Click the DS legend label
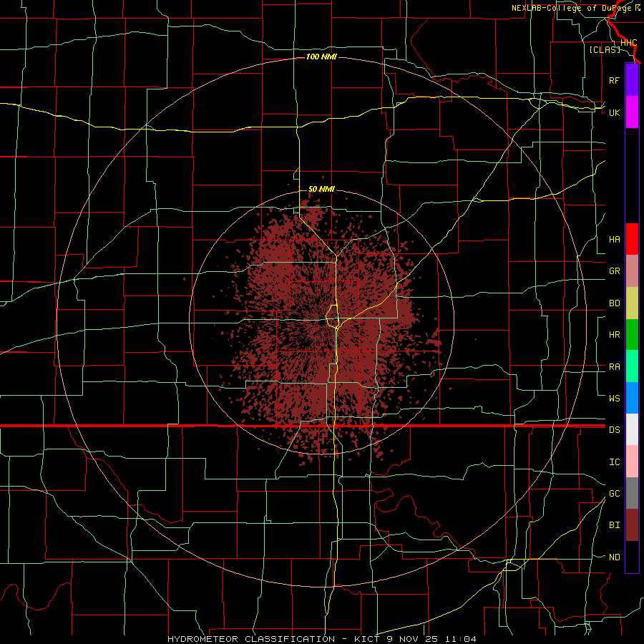644x644 pixels. (615, 429)
